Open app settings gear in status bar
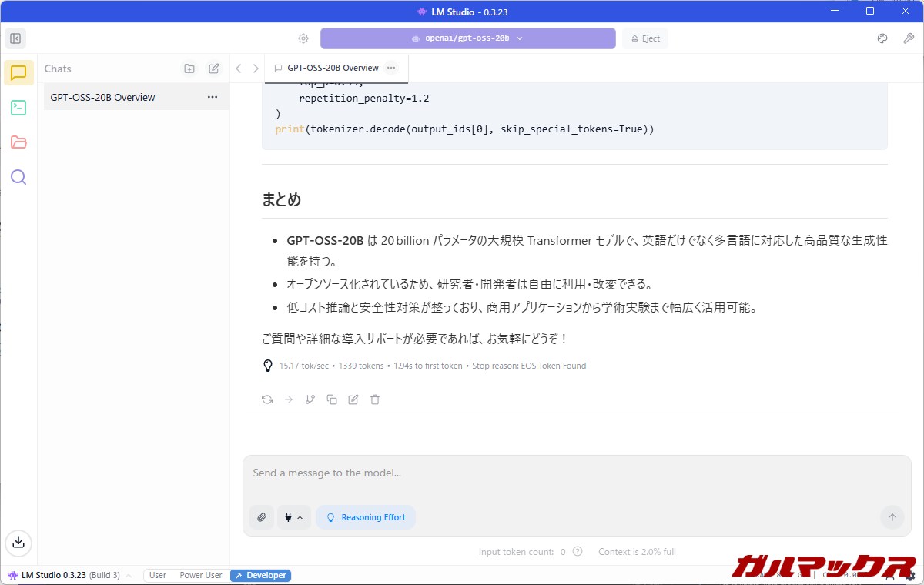Viewport: 924px width, 585px height. [x=910, y=576]
